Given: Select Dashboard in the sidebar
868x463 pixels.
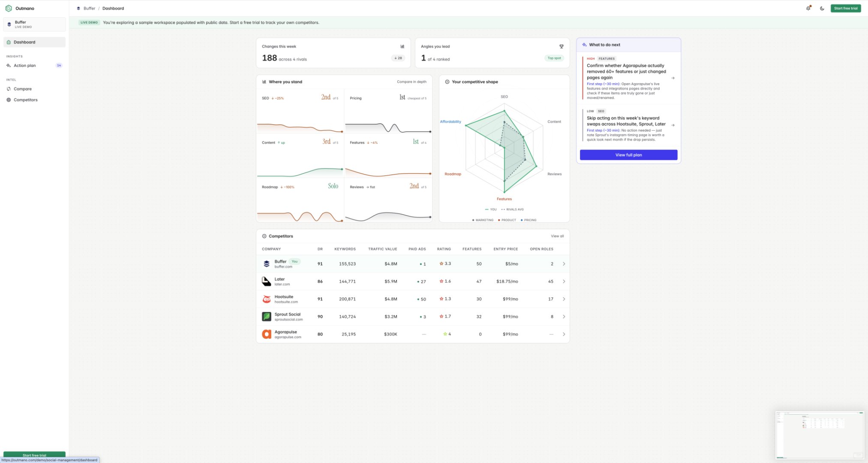Looking at the screenshot, I should tap(34, 42).
